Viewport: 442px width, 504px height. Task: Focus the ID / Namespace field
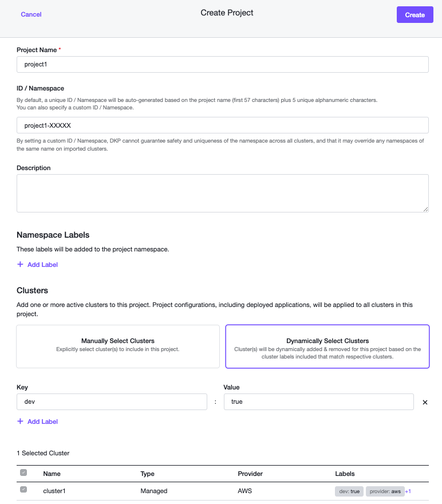point(223,125)
